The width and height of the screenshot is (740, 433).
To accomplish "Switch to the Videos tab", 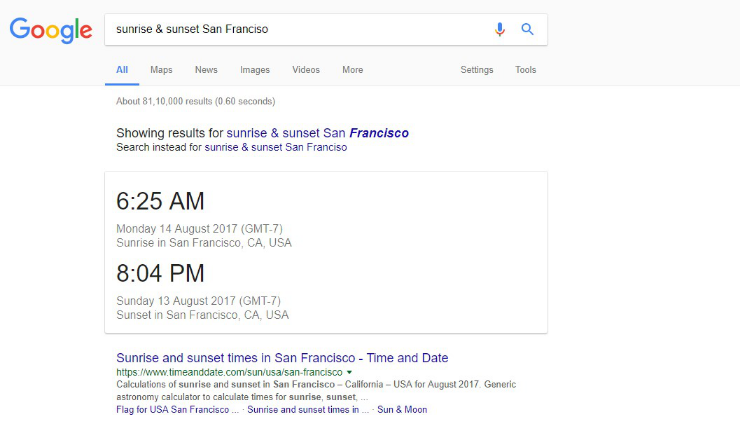I will (306, 70).
